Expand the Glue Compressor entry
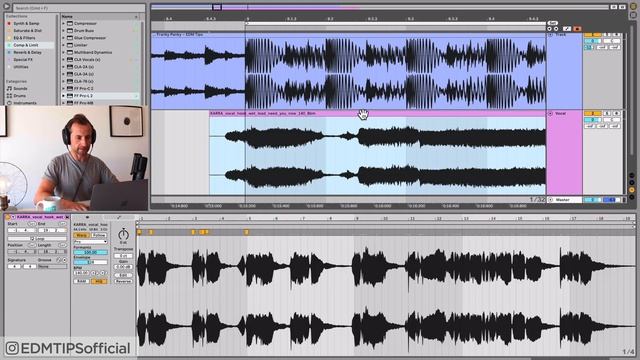Screen dimensions: 640x360 click(x=64, y=38)
